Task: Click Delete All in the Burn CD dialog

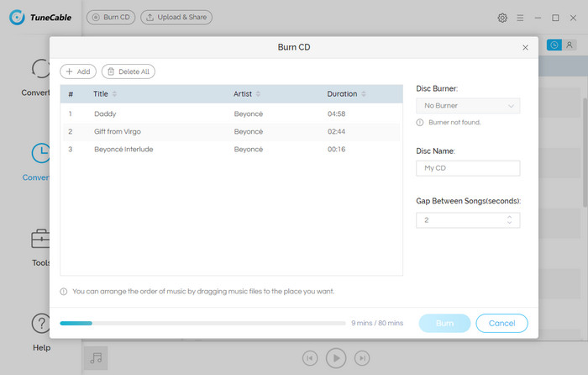Action: [129, 71]
